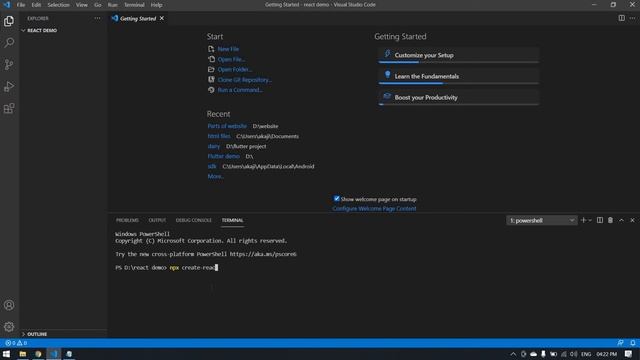The height and width of the screenshot is (360, 640).
Task: Open Boost your Productivity walkthrough
Action: [x=459, y=98]
